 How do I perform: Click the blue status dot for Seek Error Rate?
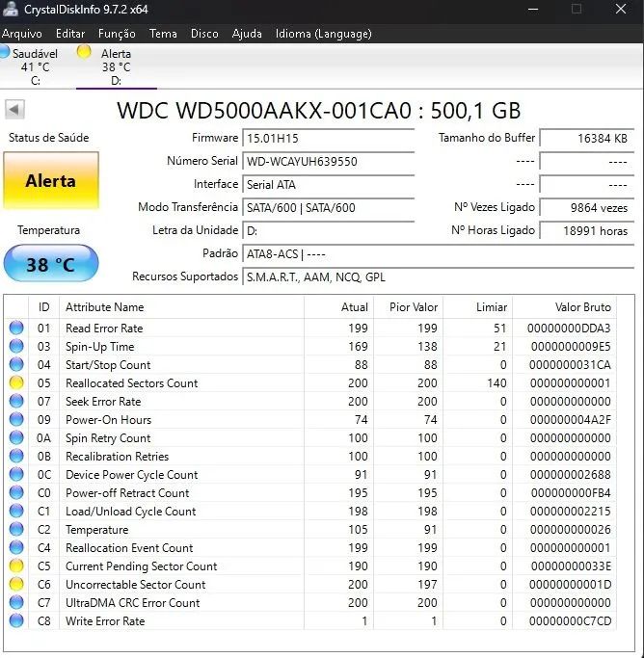coord(16,401)
